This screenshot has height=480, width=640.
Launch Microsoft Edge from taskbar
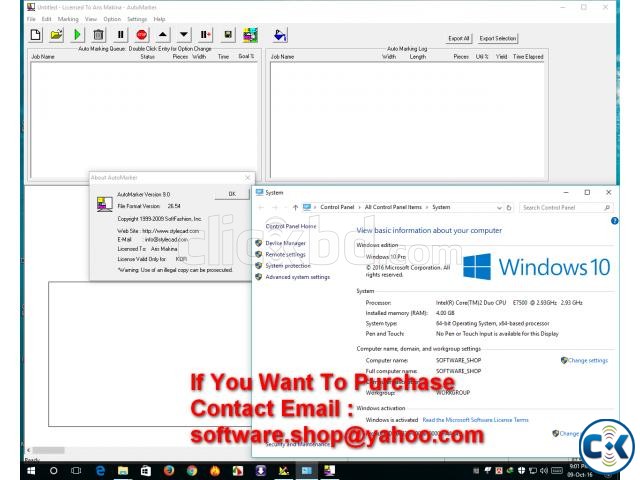[100, 471]
